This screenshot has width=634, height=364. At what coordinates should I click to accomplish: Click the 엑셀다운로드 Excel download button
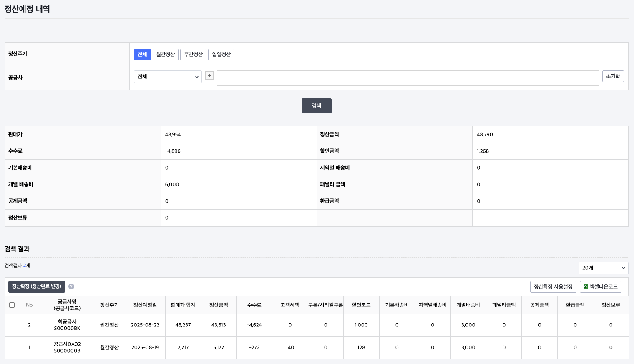[600, 287]
